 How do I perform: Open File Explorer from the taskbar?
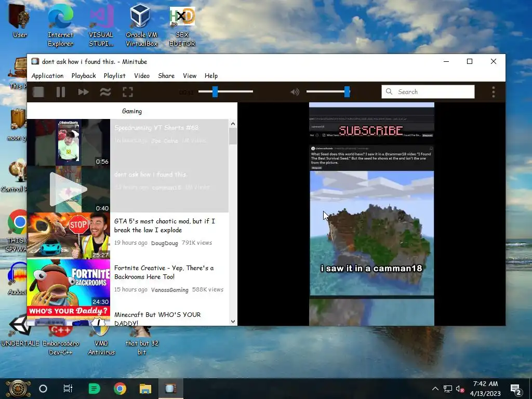[145, 389]
